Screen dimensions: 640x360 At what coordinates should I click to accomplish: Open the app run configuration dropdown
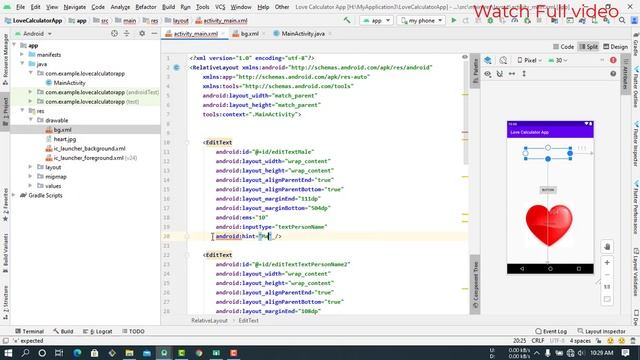(376, 20)
